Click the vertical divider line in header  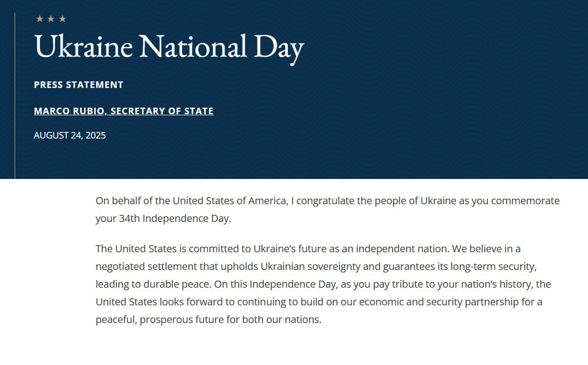[15, 96]
